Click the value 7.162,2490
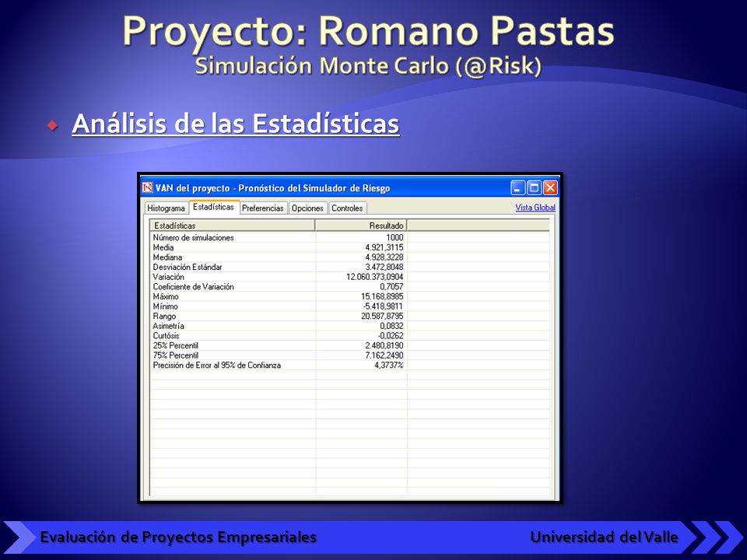The image size is (747, 560). pos(384,355)
